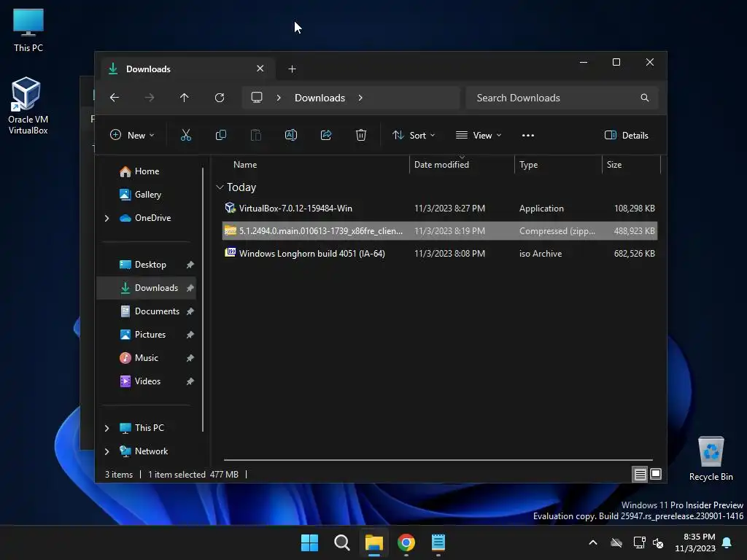This screenshot has width=747, height=560.
Task: Expand the This PC tree node
Action: pyautogui.click(x=107, y=428)
